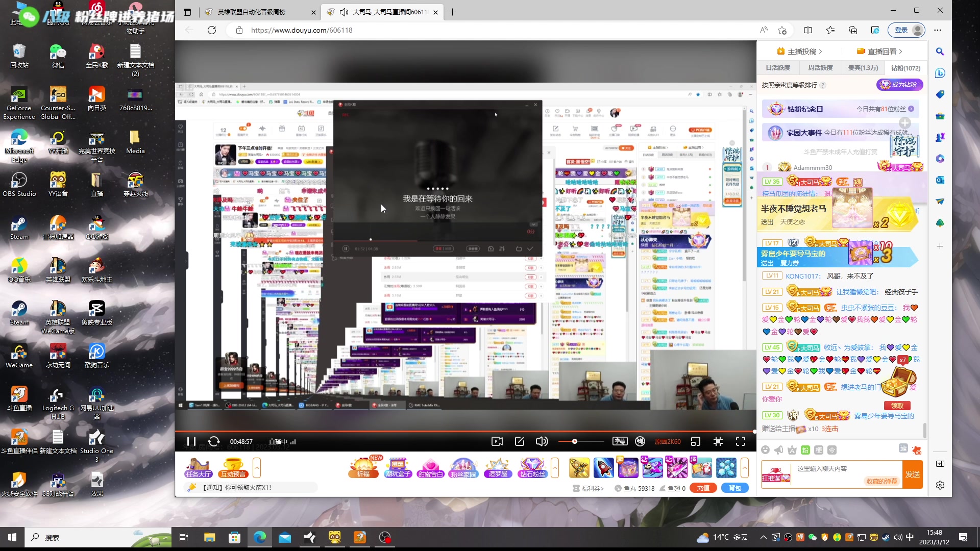Click the 发送 send button

click(912, 474)
